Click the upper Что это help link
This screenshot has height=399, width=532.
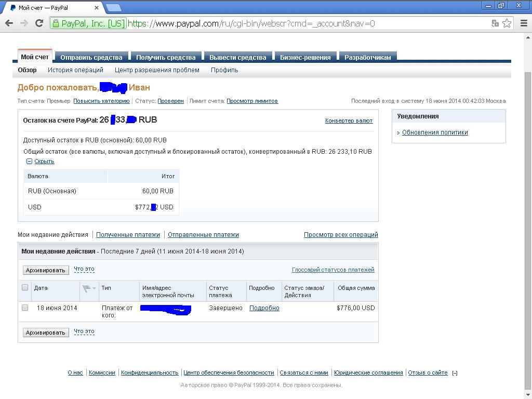coord(84,269)
